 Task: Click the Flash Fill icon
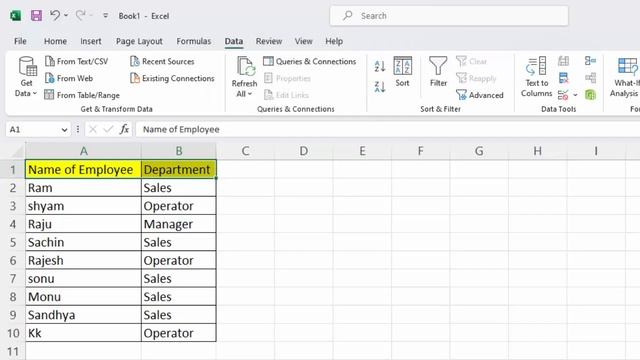(x=563, y=61)
